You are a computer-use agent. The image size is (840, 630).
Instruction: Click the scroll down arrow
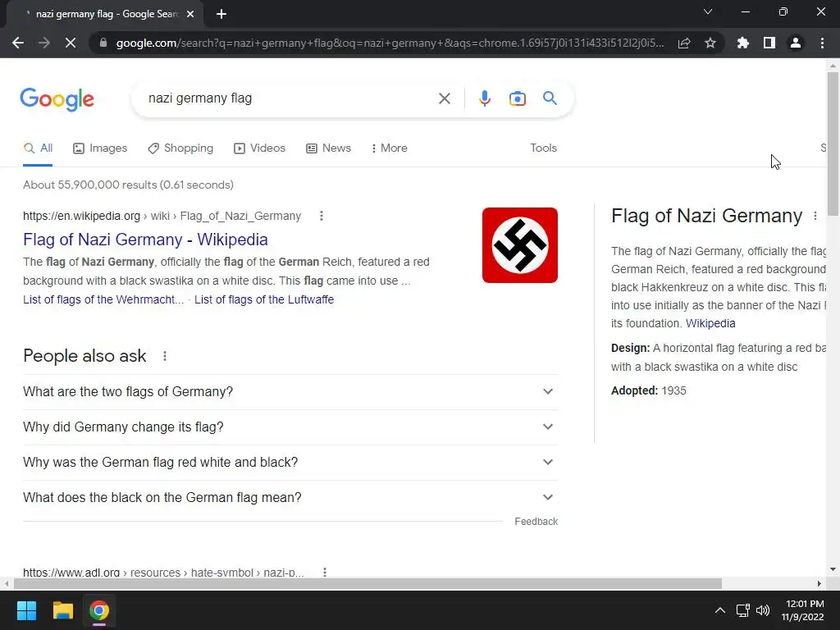point(833,569)
